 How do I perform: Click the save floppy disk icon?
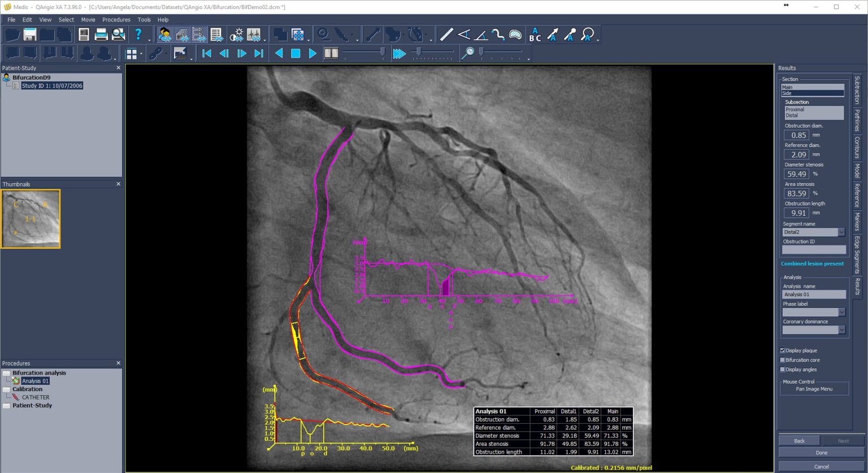(29, 35)
